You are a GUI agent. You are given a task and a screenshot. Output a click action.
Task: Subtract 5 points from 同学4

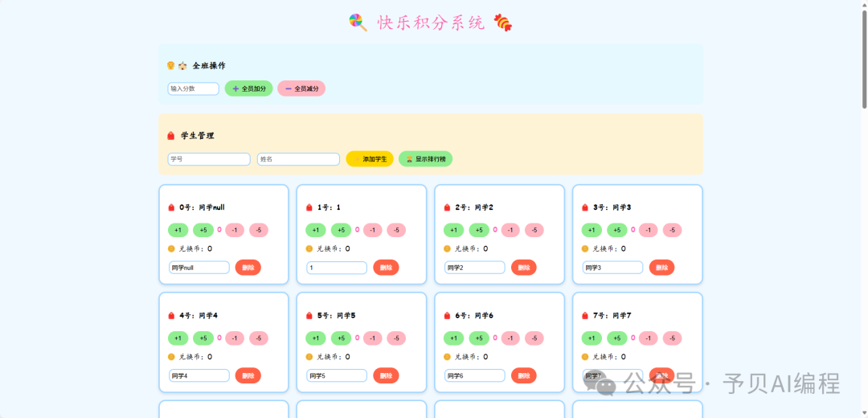click(259, 338)
